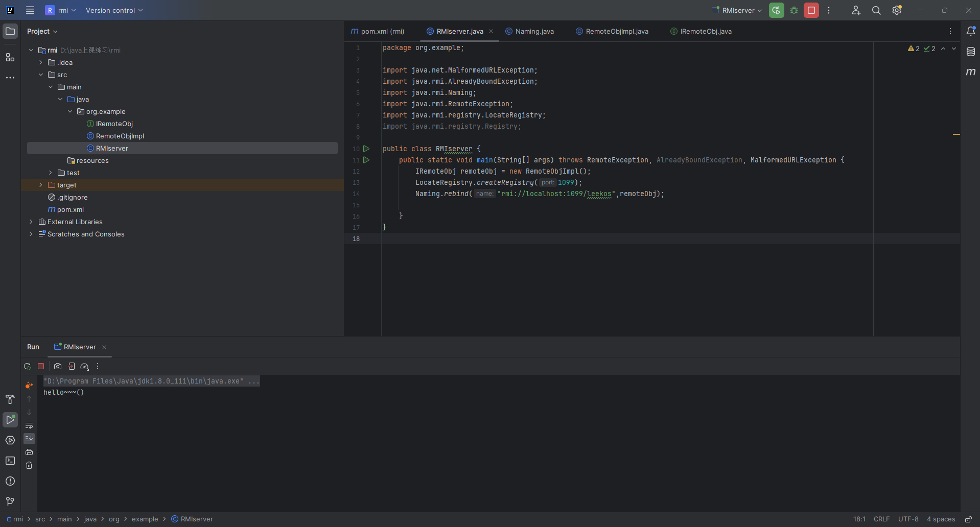980x527 pixels.
Task: Open the RMIserver run configuration dropdown
Action: click(737, 10)
